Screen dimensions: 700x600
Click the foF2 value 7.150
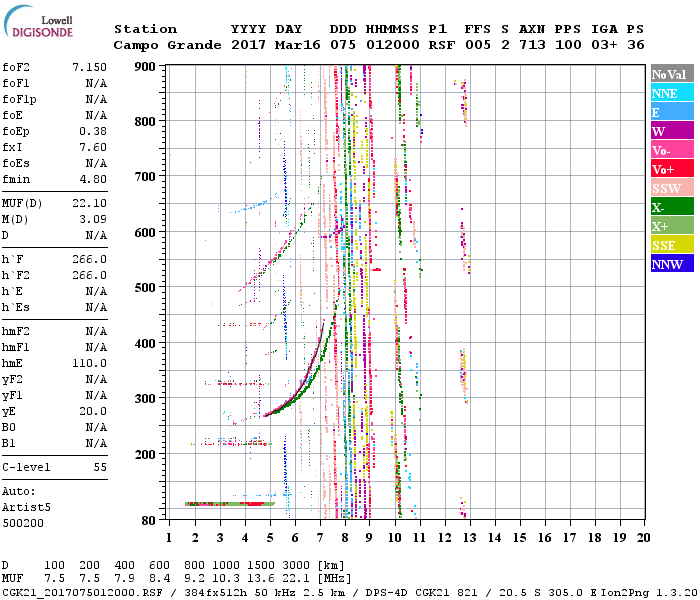89,67
